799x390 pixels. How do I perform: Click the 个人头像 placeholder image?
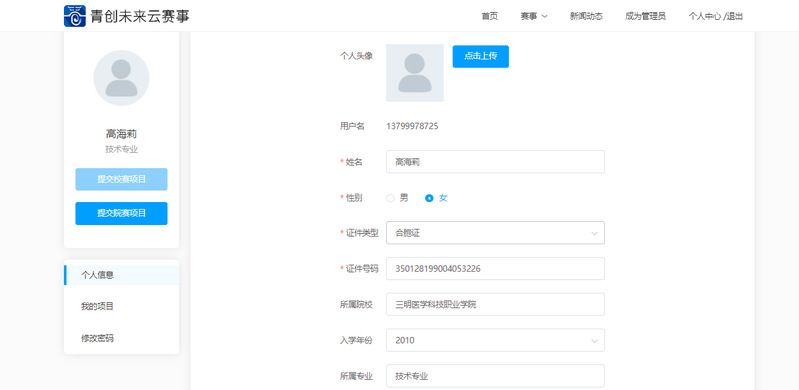pos(415,72)
